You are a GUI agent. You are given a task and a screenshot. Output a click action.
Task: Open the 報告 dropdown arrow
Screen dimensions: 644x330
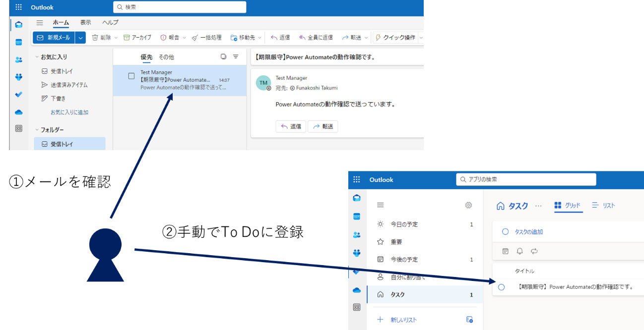[x=184, y=38]
